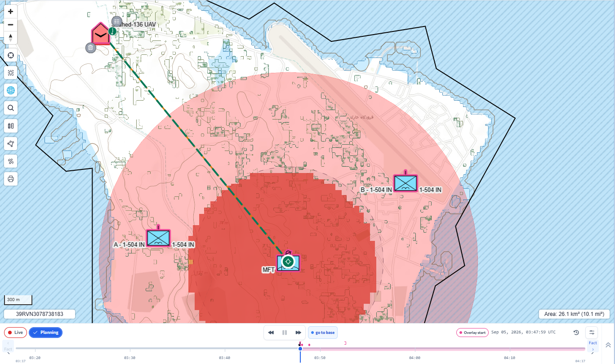The image size is (615, 364).
Task: Click the Overlay start button
Action: point(472,333)
